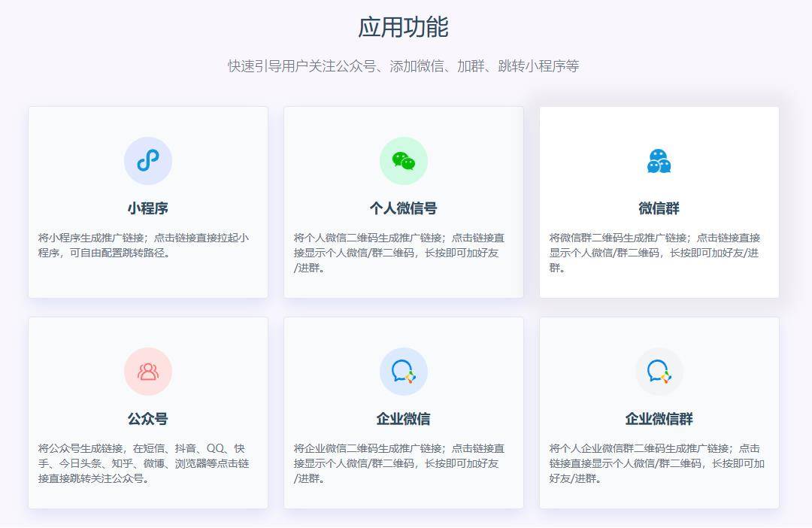Screen dimensions: 812x528
Task: Click the blue 微信群 group icon
Action: click(659, 161)
